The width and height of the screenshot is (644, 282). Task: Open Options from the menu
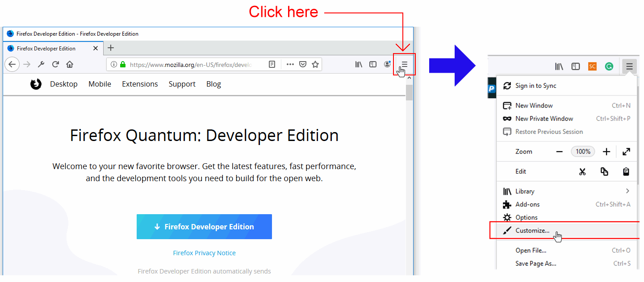pos(567,217)
